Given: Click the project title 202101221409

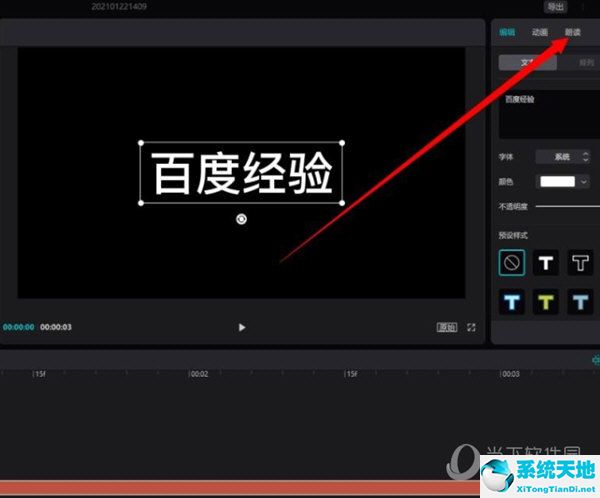Looking at the screenshot, I should click(119, 7).
